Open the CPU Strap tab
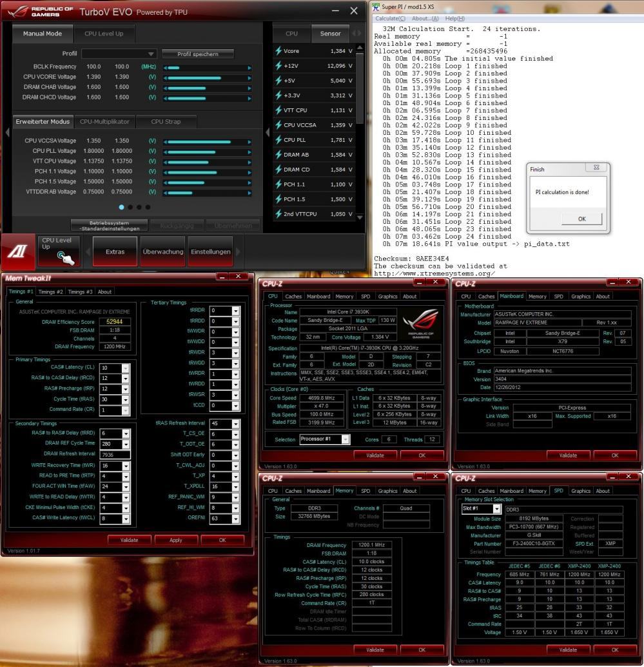Screen dimensions: 644x667 coord(166,122)
